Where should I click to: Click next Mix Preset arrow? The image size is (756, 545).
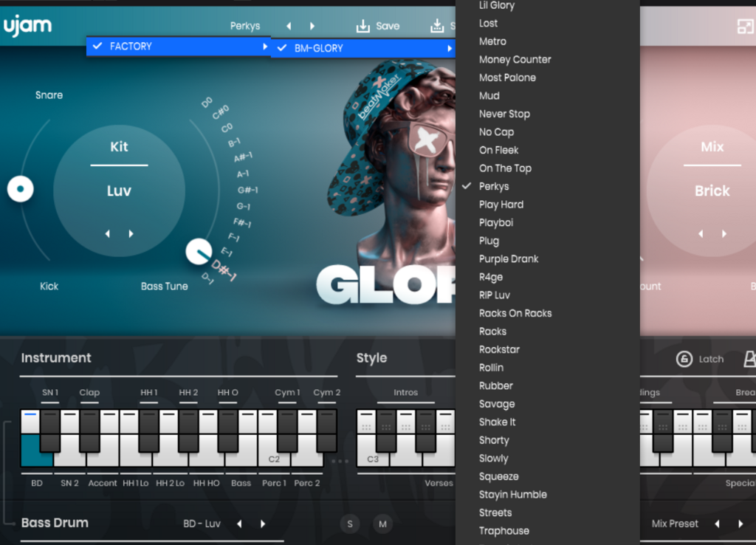[x=740, y=524]
